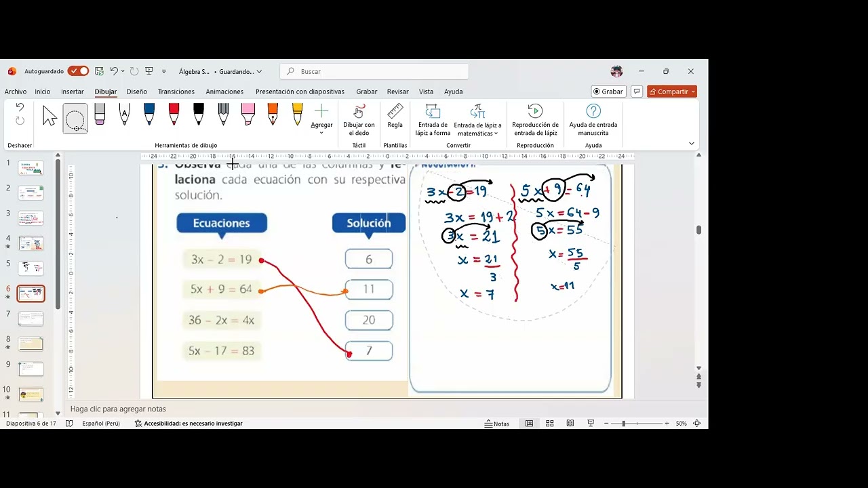Click Español (Perú) language indicator
Viewport: 868px width, 488px height.
101,424
